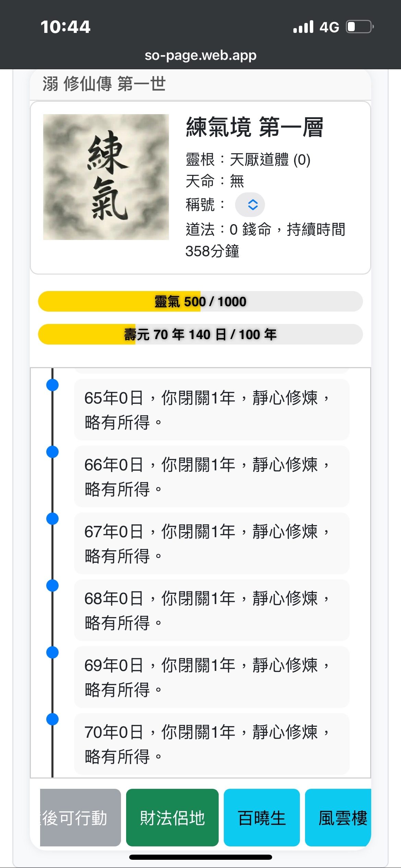
Task: Tap the 練氣 calligraphy image
Action: pos(106,177)
